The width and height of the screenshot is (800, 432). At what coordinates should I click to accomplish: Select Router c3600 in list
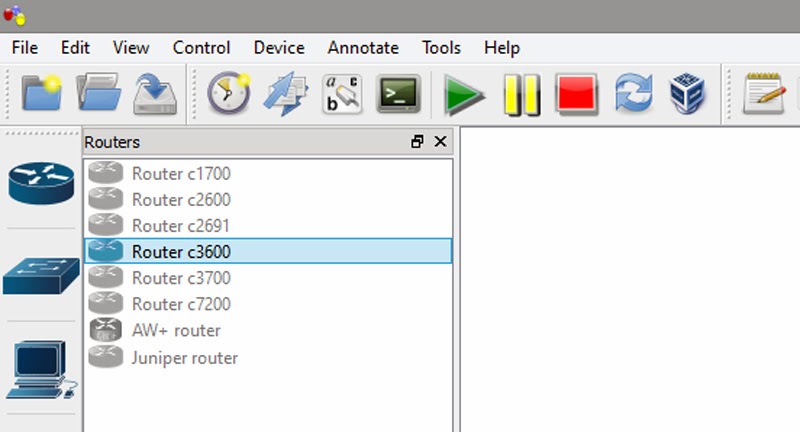pos(268,251)
